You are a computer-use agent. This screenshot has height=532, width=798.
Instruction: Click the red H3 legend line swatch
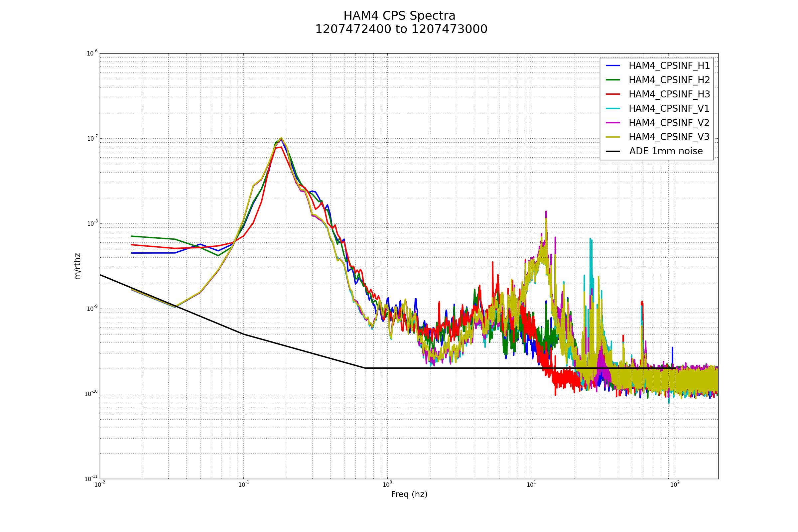[x=613, y=94]
